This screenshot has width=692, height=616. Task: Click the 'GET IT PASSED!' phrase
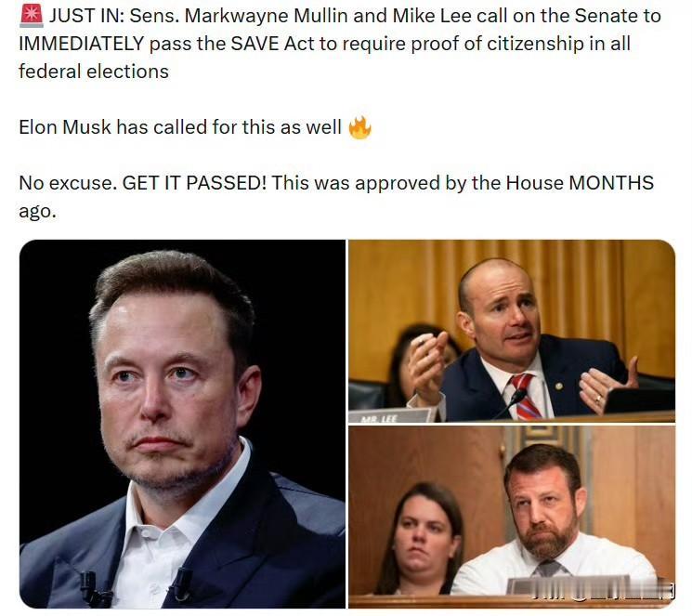tap(194, 183)
